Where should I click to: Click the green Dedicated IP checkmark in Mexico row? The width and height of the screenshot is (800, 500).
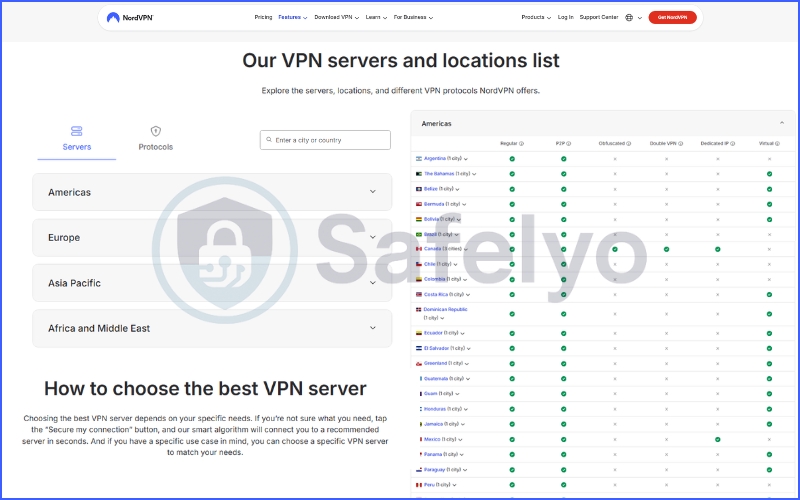[x=717, y=439]
